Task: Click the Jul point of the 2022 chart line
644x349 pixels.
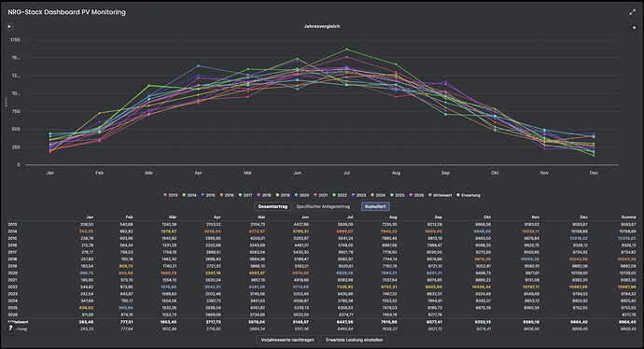Action: (346, 49)
